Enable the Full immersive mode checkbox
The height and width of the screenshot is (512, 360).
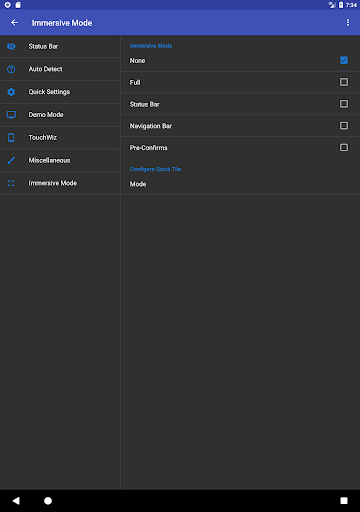pos(344,82)
